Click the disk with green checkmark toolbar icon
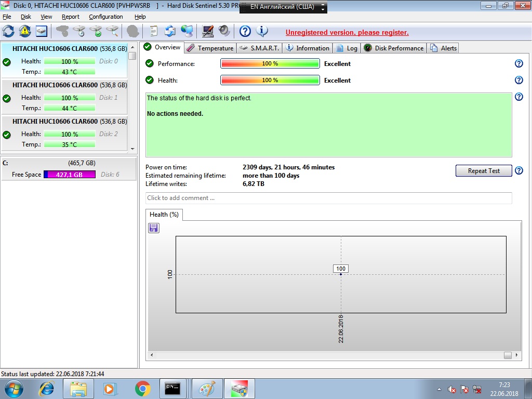Image resolution: width=532 pixels, height=399 pixels. tap(96, 31)
